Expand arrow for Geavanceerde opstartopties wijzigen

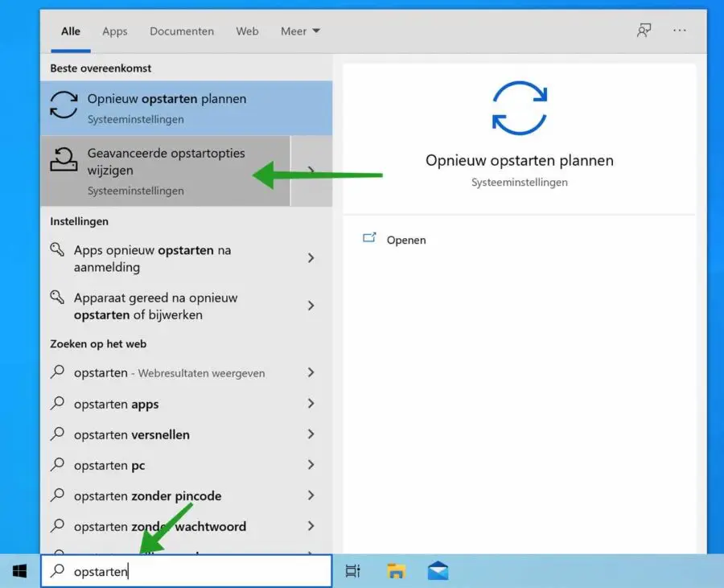tap(311, 171)
